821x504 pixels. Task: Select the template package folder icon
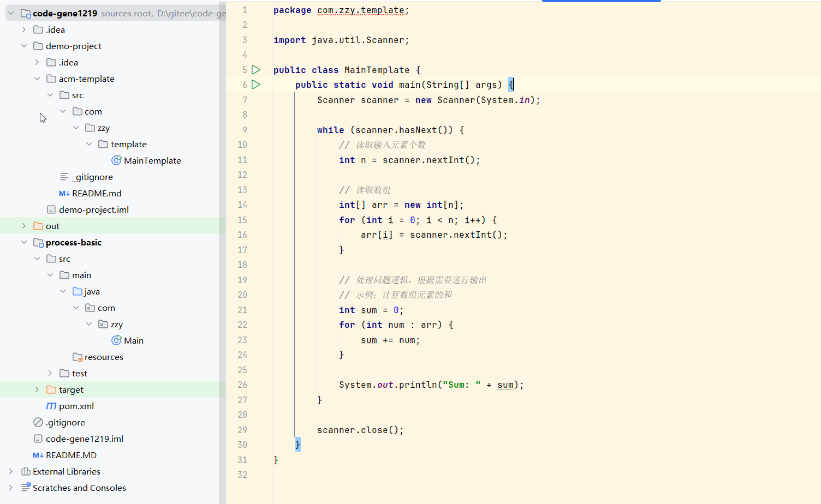point(103,144)
